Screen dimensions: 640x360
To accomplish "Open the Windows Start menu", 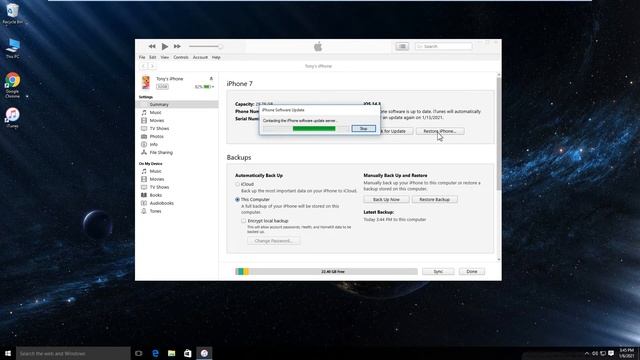I will click(8, 353).
